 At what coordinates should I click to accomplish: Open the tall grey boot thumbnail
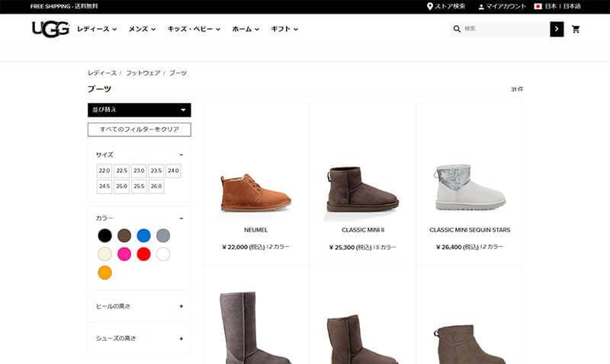tap(255, 328)
